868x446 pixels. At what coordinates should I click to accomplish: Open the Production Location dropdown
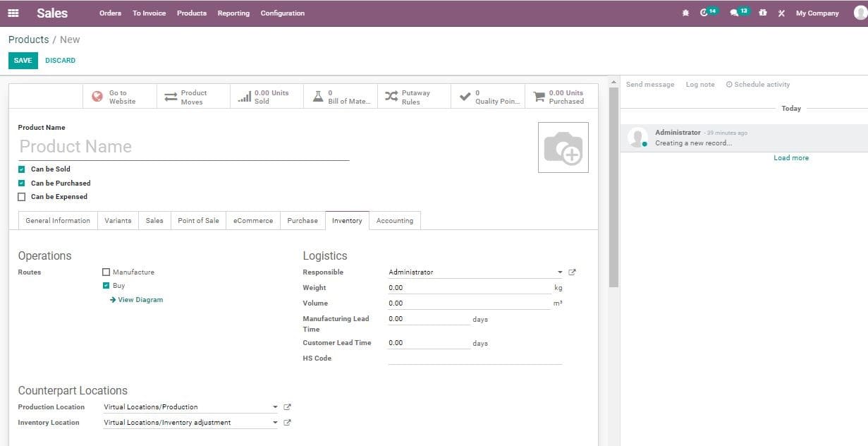(275, 406)
